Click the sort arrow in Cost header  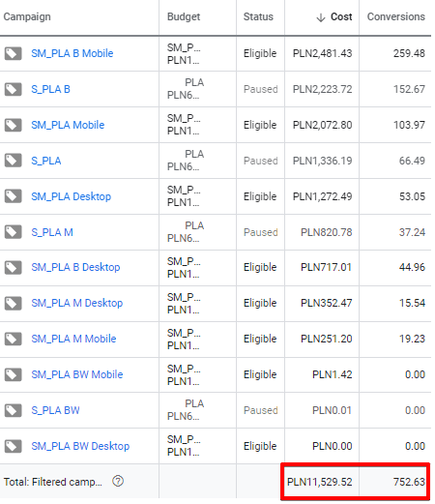coord(321,17)
